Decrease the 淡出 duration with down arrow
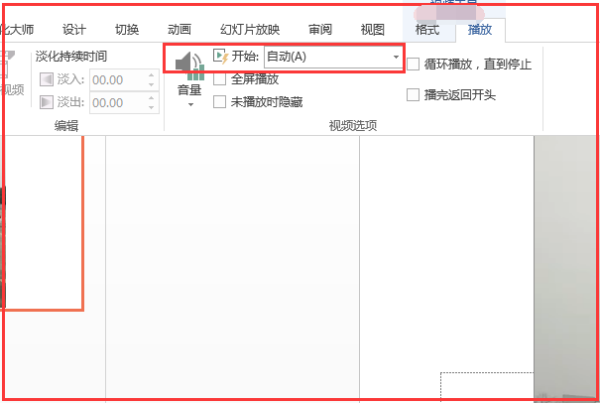Screen dimensions: 600x403 pos(152,108)
